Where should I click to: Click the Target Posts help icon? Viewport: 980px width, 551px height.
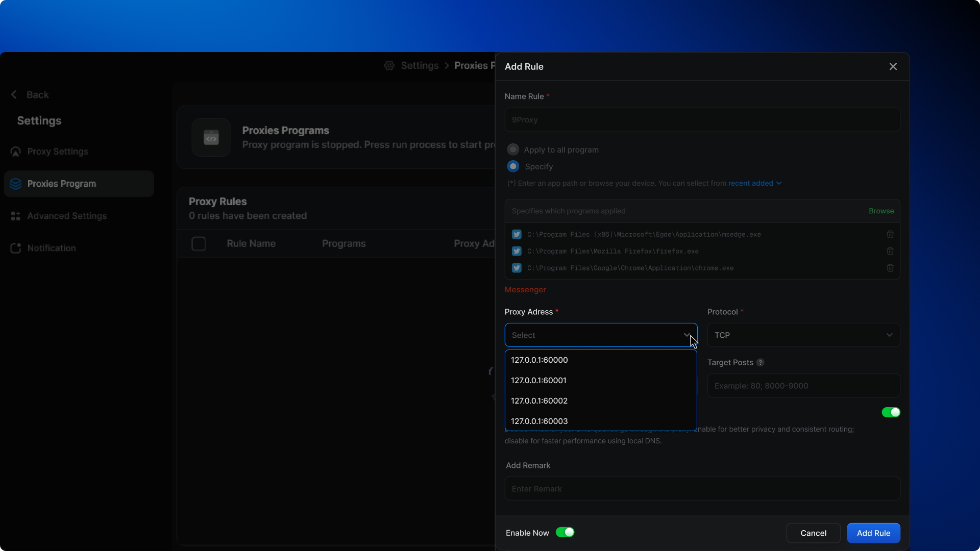[x=760, y=362]
